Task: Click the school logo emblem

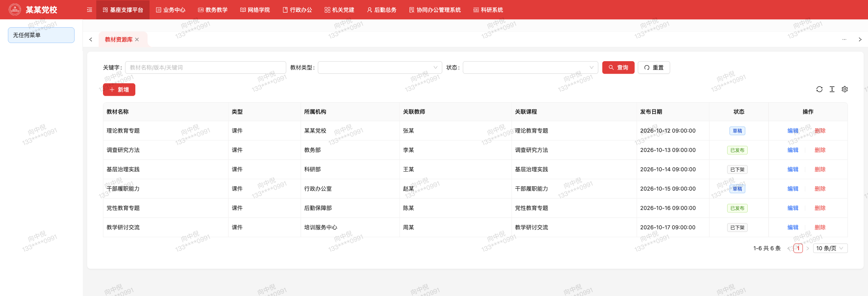Action: point(15,9)
